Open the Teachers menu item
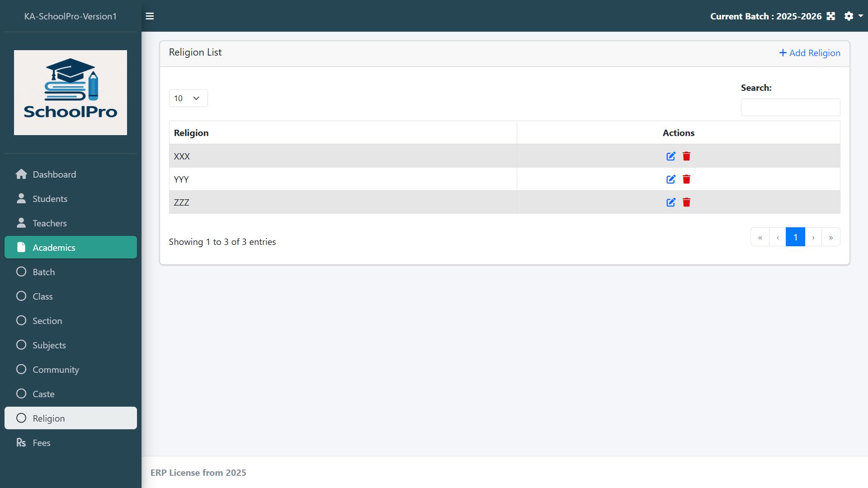Viewport: 868px width, 488px height. 49,223
